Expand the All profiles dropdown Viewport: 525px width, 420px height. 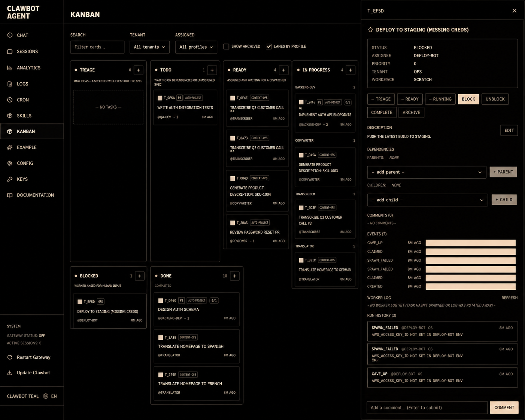click(x=196, y=47)
